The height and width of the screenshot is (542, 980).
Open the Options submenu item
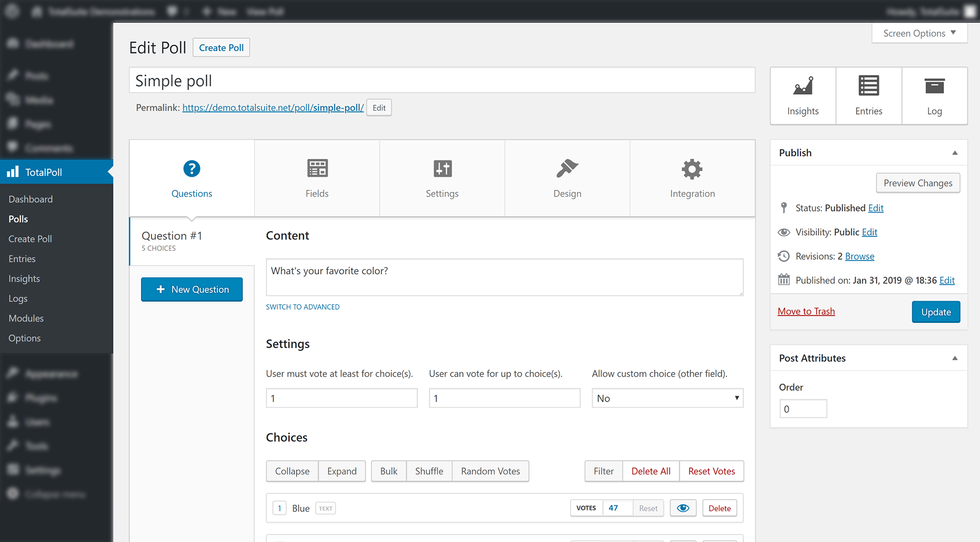(24, 338)
